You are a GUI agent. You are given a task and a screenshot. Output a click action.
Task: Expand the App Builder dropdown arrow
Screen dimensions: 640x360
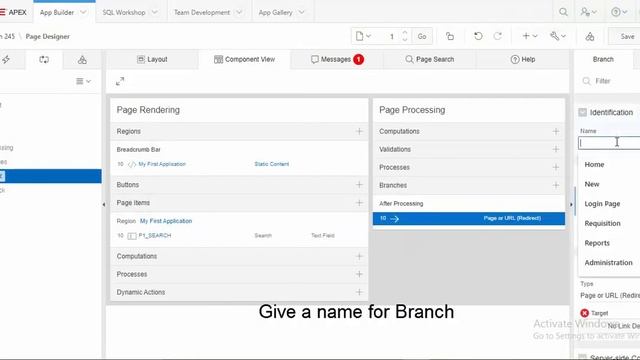[x=83, y=12]
